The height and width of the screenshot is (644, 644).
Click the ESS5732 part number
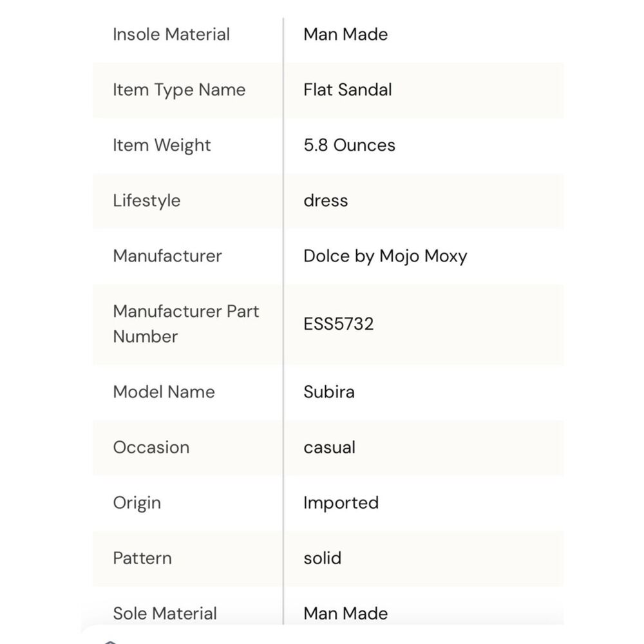[x=339, y=324]
